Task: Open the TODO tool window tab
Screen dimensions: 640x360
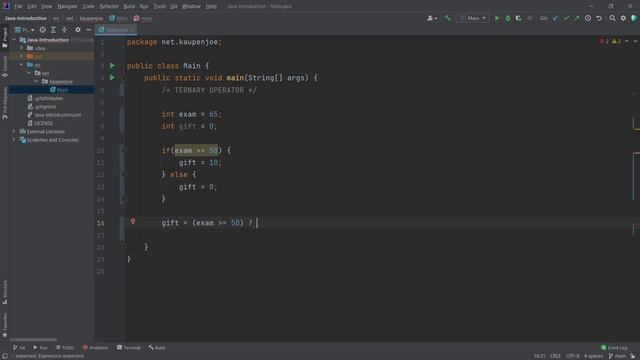Action: pyautogui.click(x=65, y=348)
